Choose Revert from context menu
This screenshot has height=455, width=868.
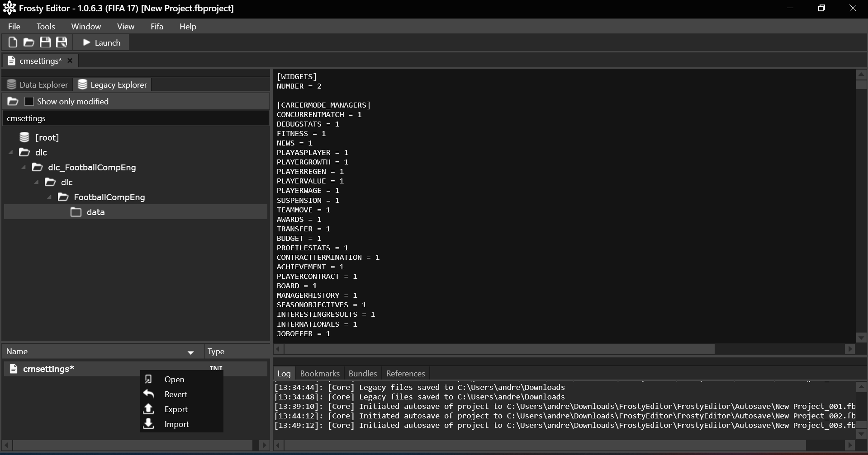coord(175,394)
